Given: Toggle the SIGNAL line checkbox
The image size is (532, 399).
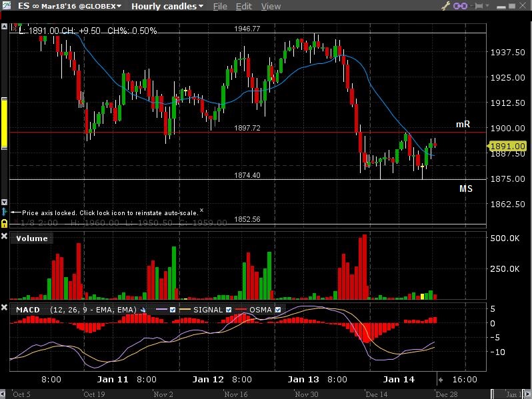Looking at the screenshot, I should point(228,310).
